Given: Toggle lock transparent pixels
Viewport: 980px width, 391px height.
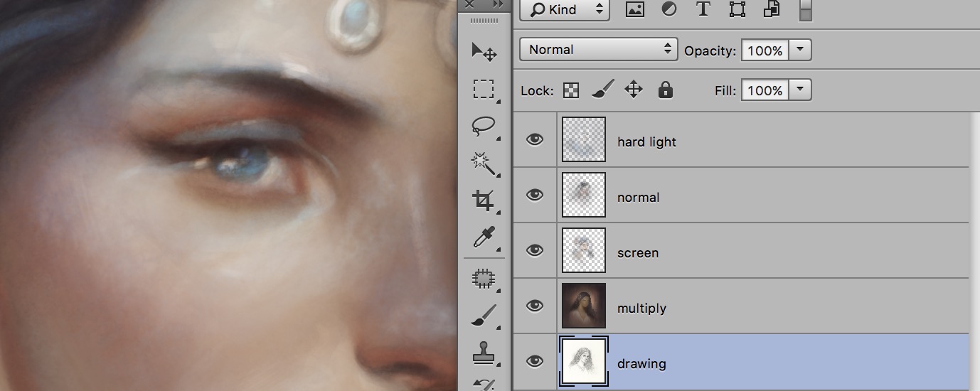Looking at the screenshot, I should click(571, 90).
